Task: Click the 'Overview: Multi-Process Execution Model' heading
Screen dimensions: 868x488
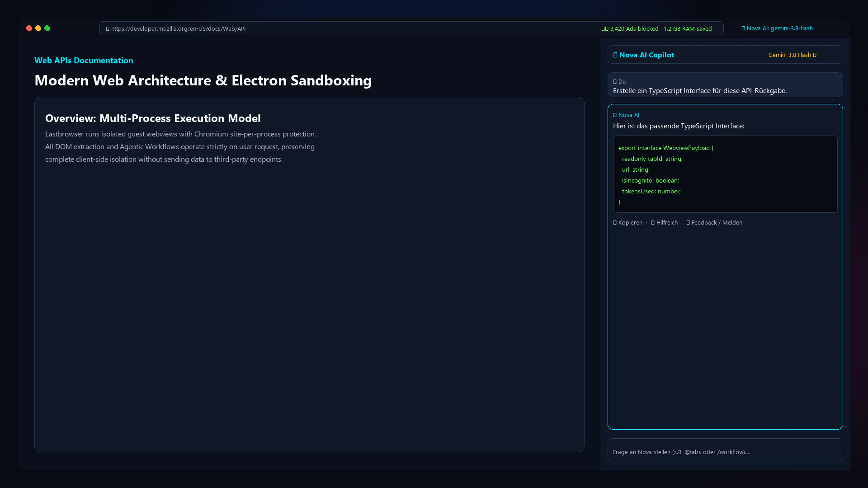Action: 153,118
